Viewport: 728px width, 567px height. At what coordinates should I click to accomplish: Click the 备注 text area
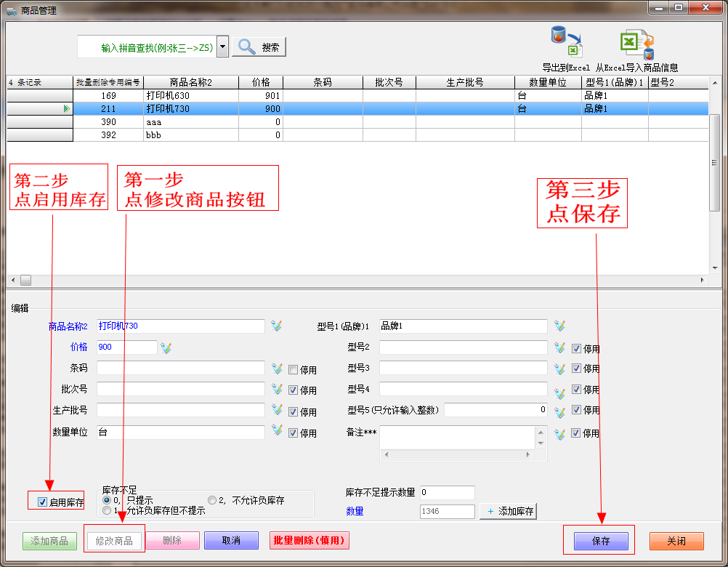[458, 438]
